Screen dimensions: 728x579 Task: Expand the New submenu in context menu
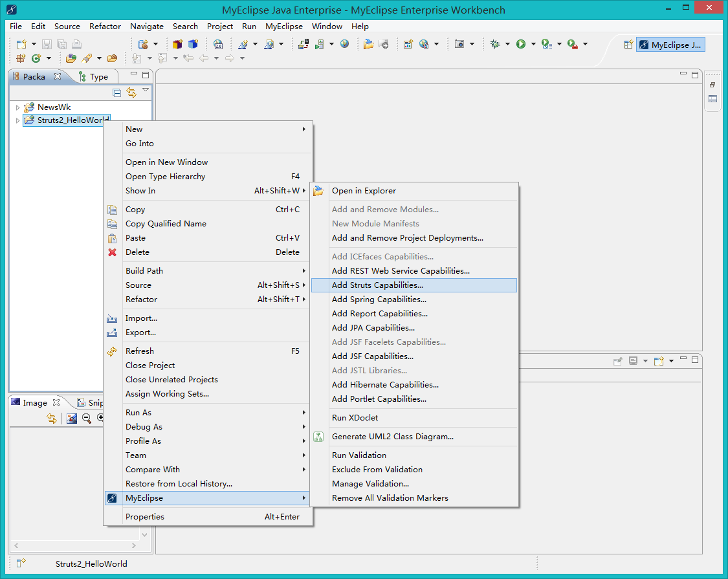tap(208, 129)
